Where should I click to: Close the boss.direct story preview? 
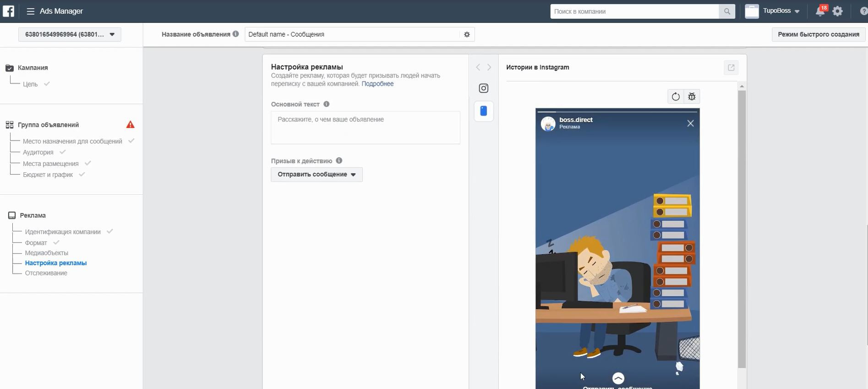coord(690,123)
